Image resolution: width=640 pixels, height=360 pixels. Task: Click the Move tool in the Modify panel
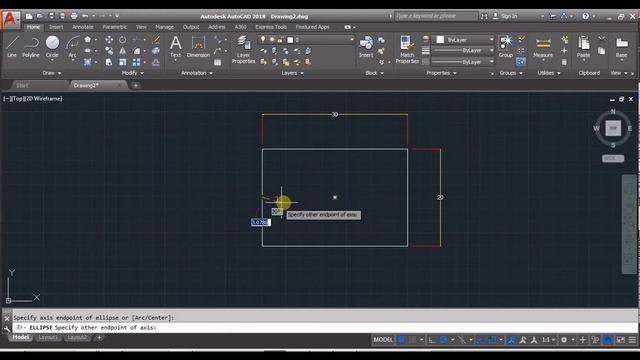109,40
